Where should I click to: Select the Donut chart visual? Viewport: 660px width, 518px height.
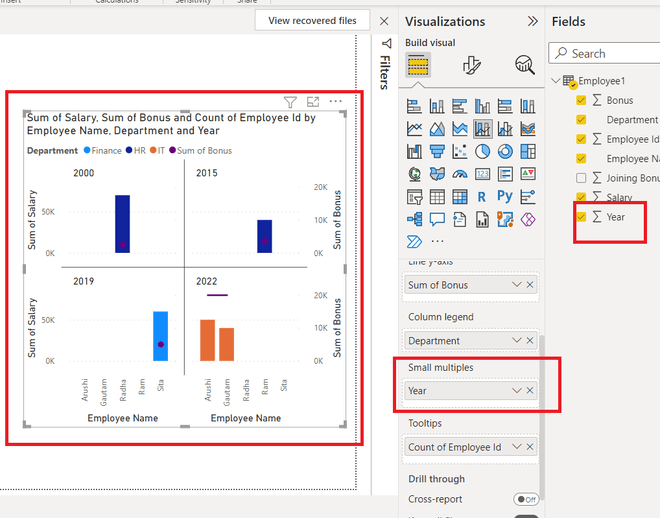coord(505,151)
